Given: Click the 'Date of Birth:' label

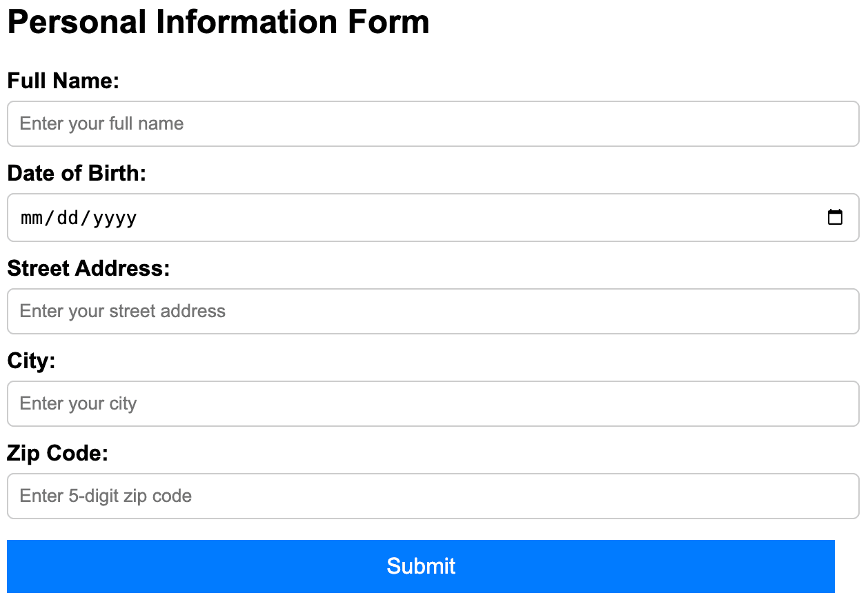Looking at the screenshot, I should (77, 173).
